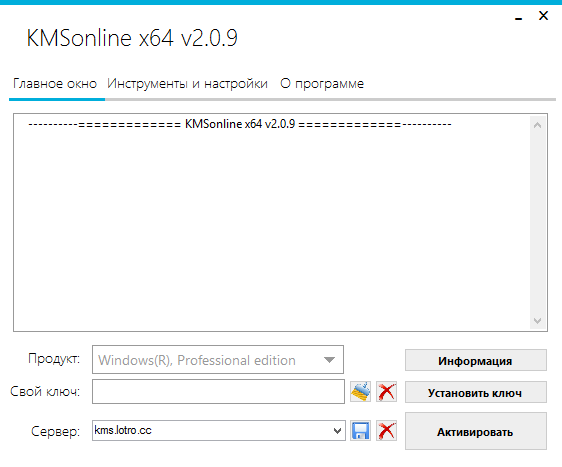Click inside the kms.lotro.cc server text
Image resolution: width=562 pixels, height=467 pixels.
pos(123,430)
